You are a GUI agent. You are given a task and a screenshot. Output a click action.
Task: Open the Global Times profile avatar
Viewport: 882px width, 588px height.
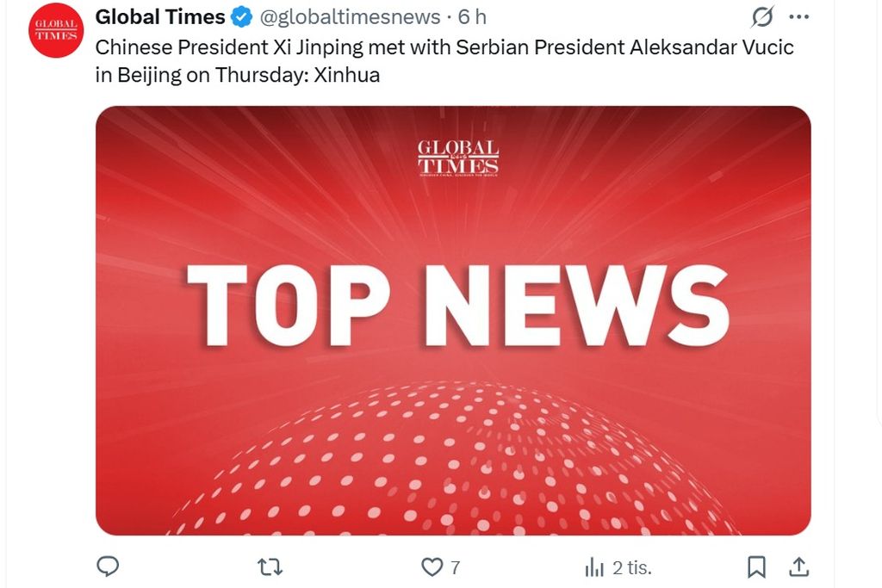click(55, 32)
